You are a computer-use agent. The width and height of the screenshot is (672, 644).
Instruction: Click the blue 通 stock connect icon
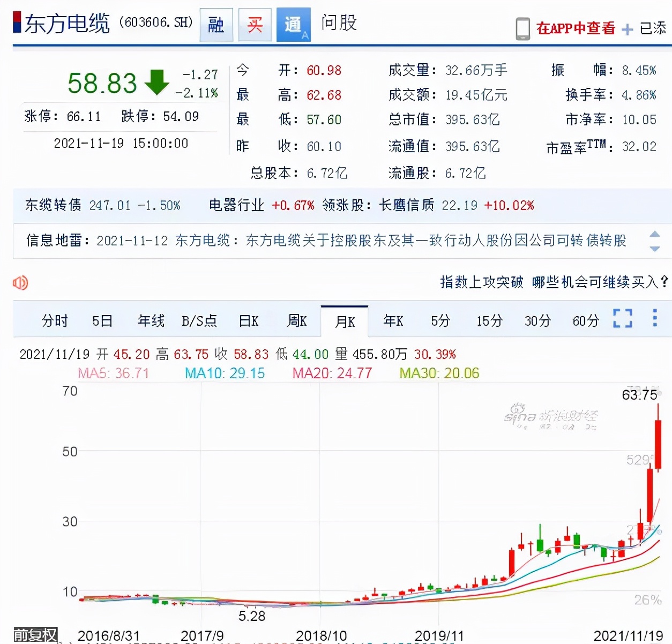[x=293, y=25]
